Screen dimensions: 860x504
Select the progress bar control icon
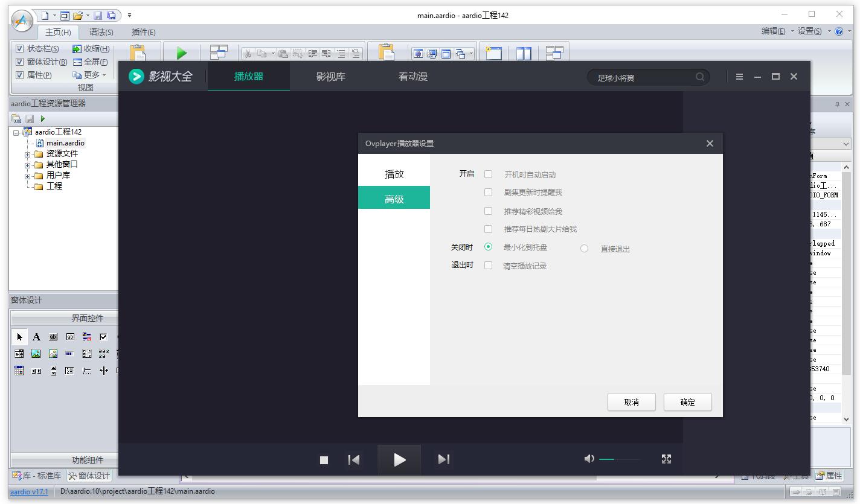(x=69, y=354)
